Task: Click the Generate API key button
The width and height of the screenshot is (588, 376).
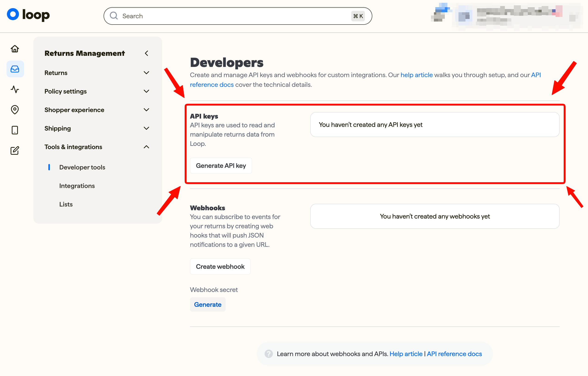Action: pos(221,166)
